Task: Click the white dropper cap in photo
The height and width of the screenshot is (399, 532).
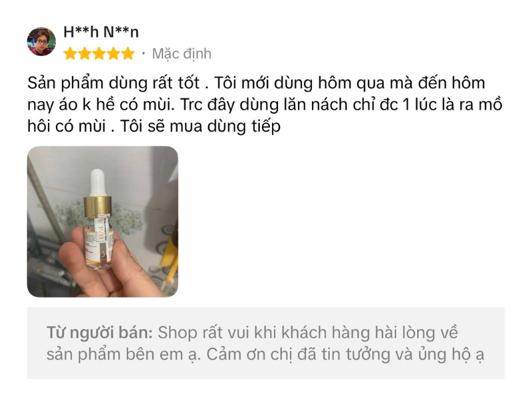Action: click(98, 182)
